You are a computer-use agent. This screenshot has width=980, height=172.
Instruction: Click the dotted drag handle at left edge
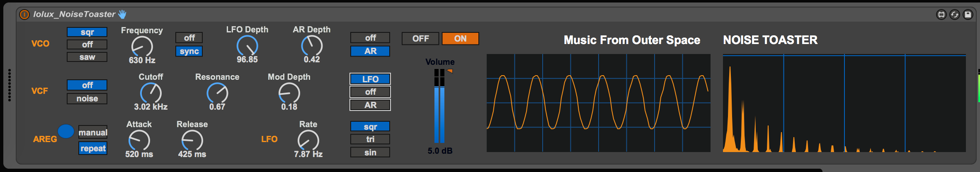point(10,85)
